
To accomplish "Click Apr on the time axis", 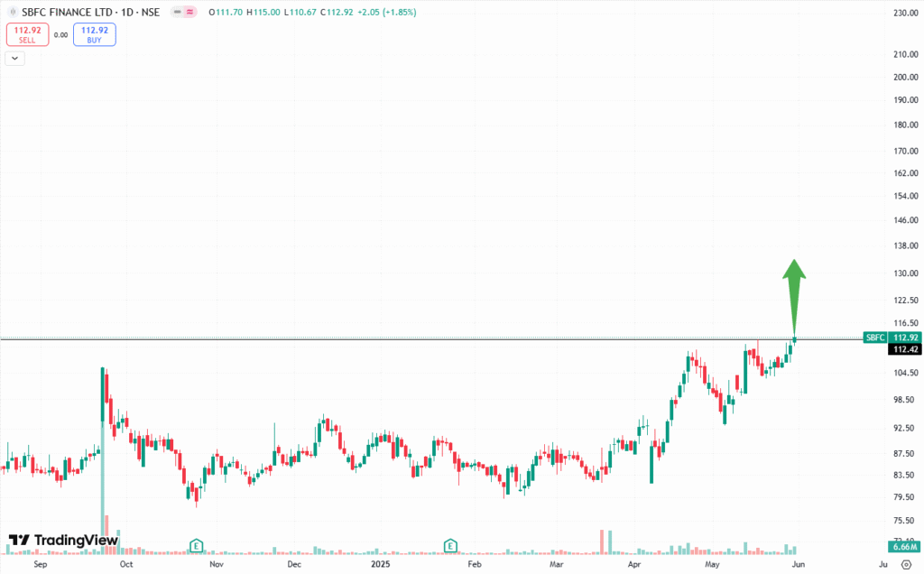I will [x=634, y=565].
